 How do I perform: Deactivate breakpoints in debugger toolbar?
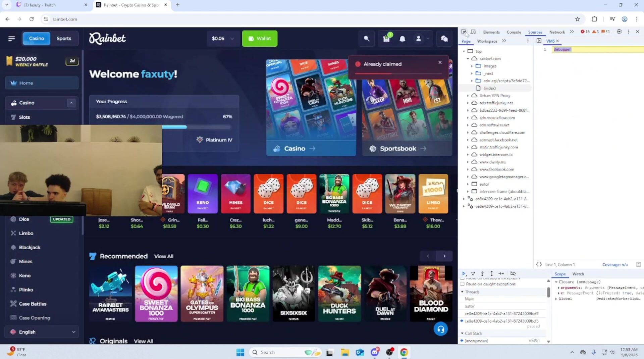513,273
